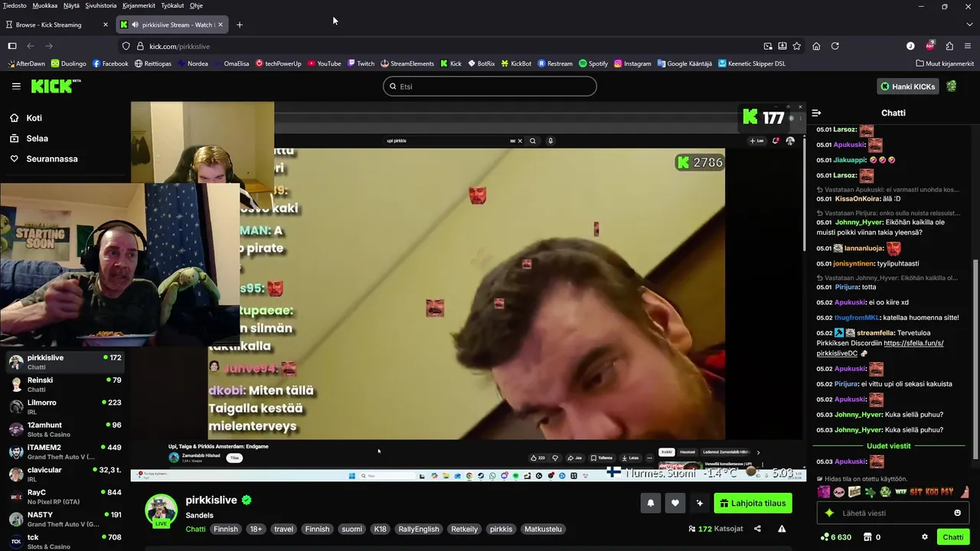Open the NA5TY channel in sidebar
This screenshot has height=551, width=980.
pyautogui.click(x=65, y=519)
